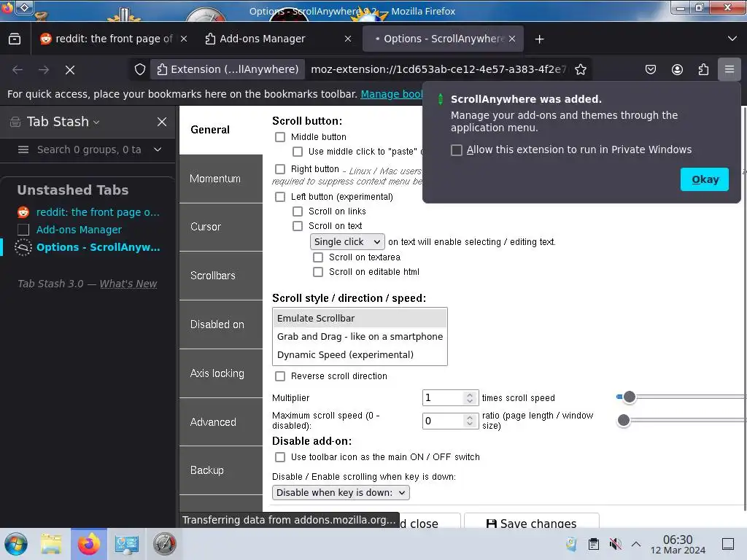Switch to the Momentum settings tab
The width and height of the screenshot is (747, 560).
coord(221,179)
